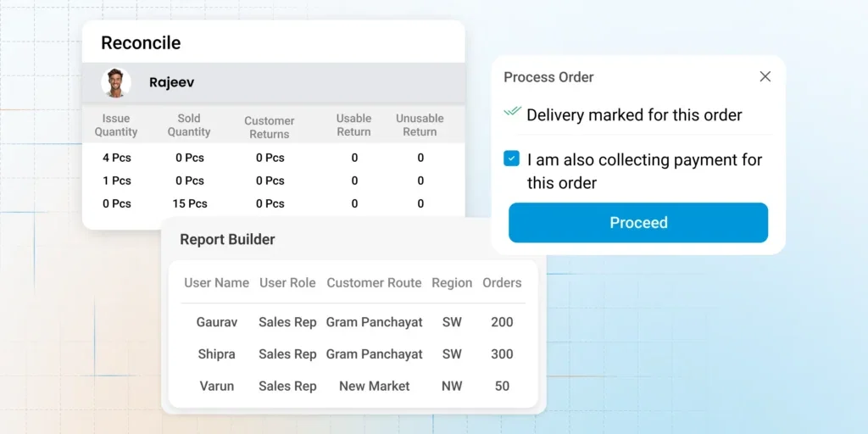Click the Unusable Return column header
Image resolution: width=868 pixels, height=434 pixels.
[420, 125]
